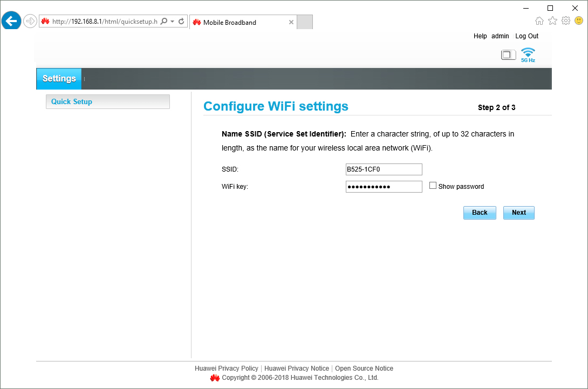Select the Settings tab
588x389 pixels.
[x=59, y=79]
